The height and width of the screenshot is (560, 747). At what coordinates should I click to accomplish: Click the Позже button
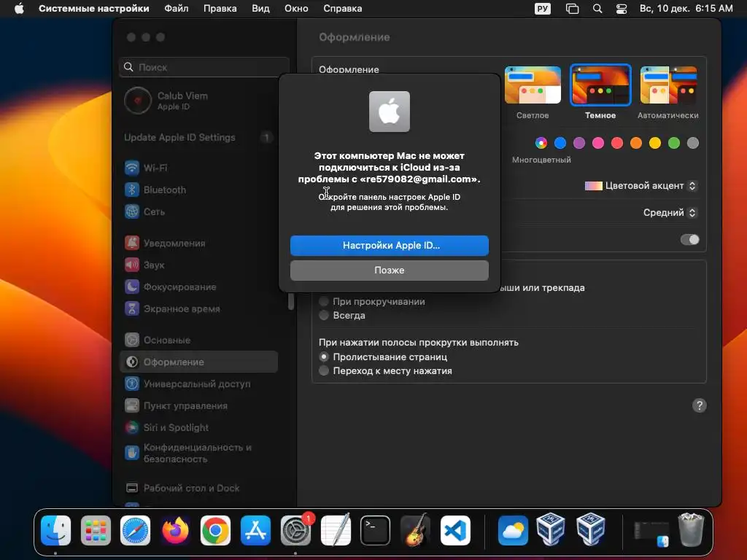tap(390, 270)
